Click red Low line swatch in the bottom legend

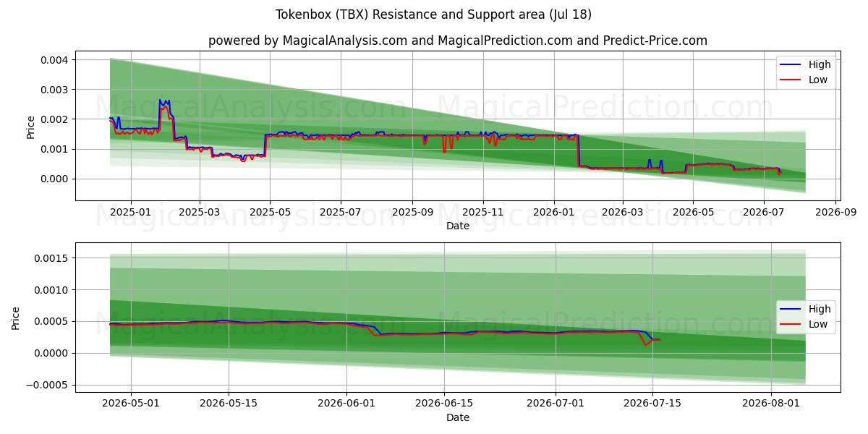791,324
